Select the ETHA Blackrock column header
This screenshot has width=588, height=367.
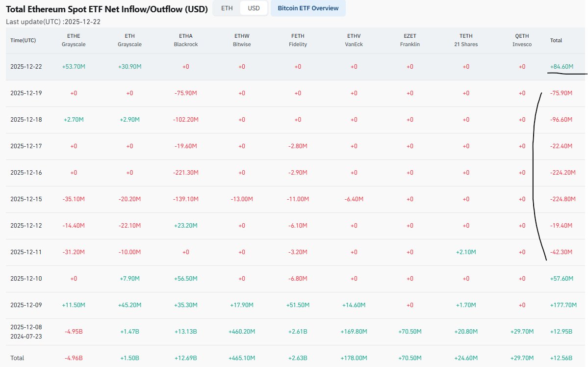pyautogui.click(x=185, y=40)
